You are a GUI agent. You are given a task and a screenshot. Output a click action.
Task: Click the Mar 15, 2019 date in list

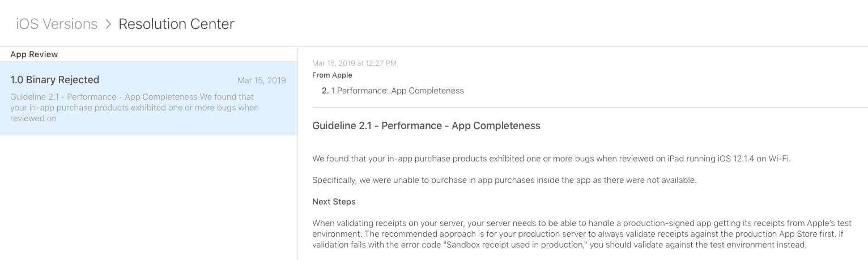pyautogui.click(x=261, y=80)
